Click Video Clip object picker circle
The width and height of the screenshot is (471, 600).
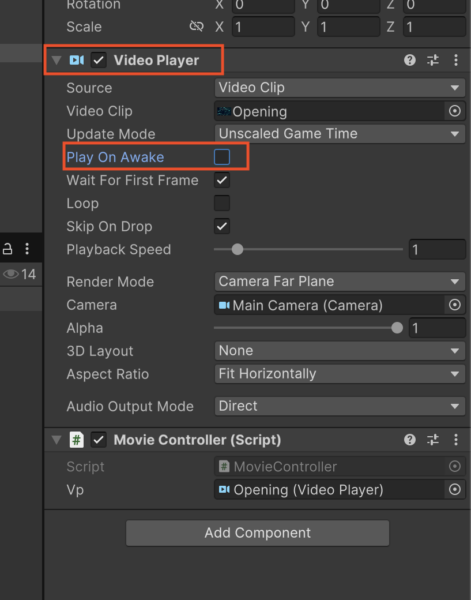point(455,111)
